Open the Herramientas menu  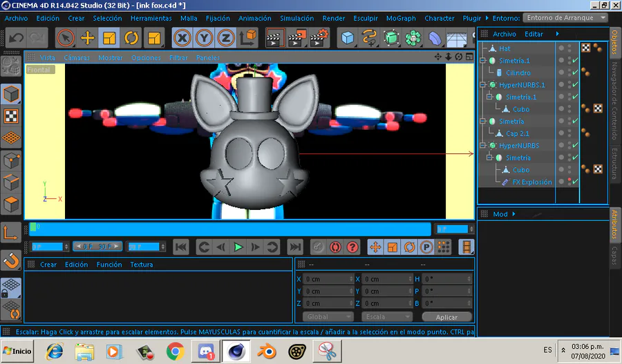pos(151,18)
